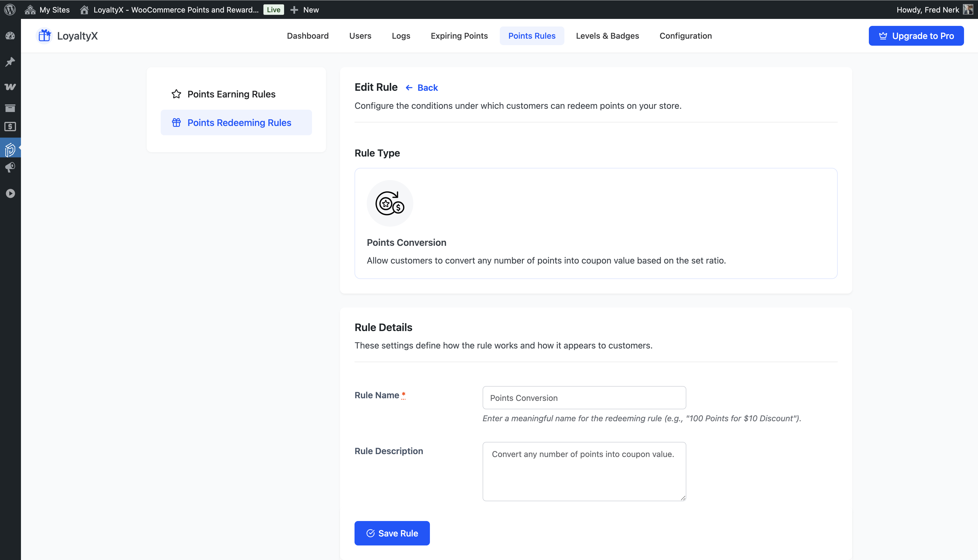Viewport: 978px width, 560px height.
Task: Switch to the Levels & Badges tab
Action: (607, 36)
